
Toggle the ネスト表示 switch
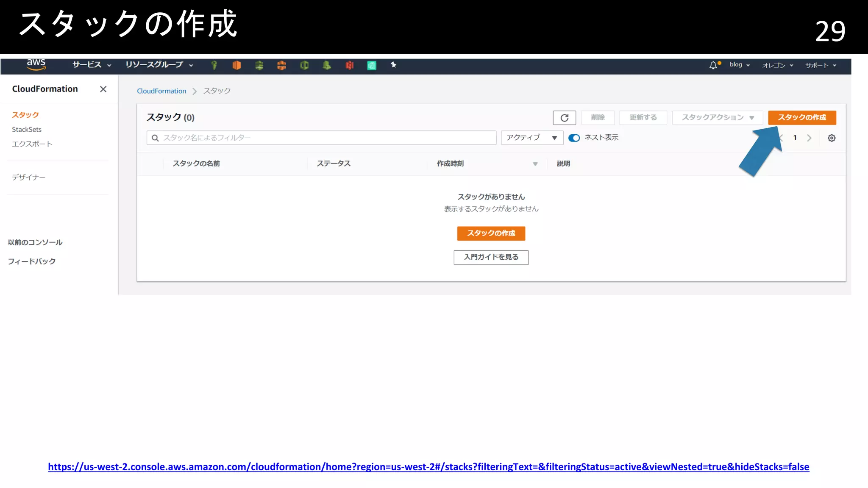pos(574,138)
